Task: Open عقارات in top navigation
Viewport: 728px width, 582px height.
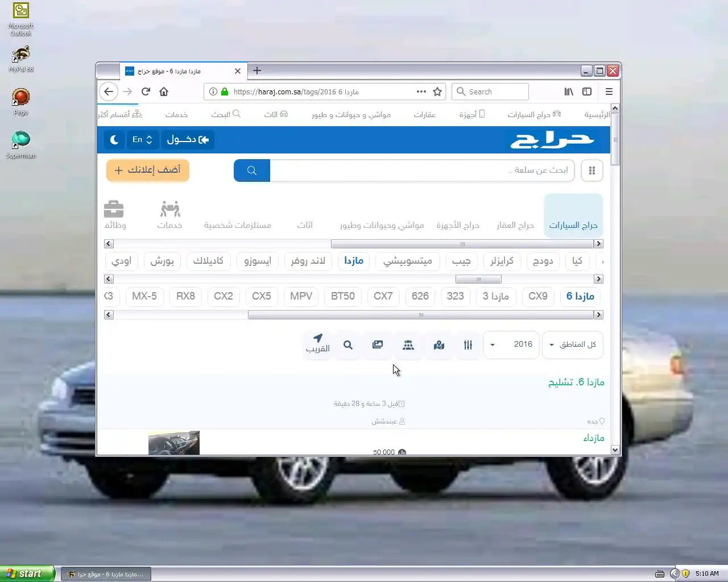Action: 424,114
